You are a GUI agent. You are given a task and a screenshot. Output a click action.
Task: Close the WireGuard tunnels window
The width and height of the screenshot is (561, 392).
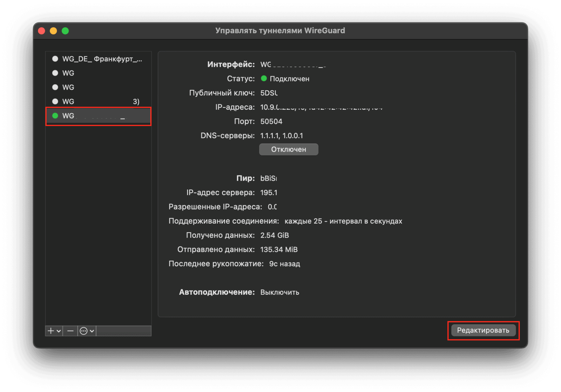42,31
